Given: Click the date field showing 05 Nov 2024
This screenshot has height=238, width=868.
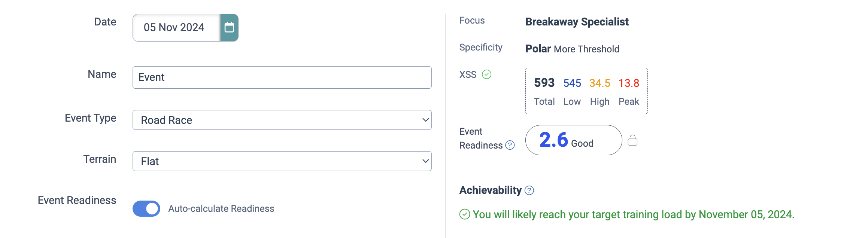Looking at the screenshot, I should click(176, 28).
